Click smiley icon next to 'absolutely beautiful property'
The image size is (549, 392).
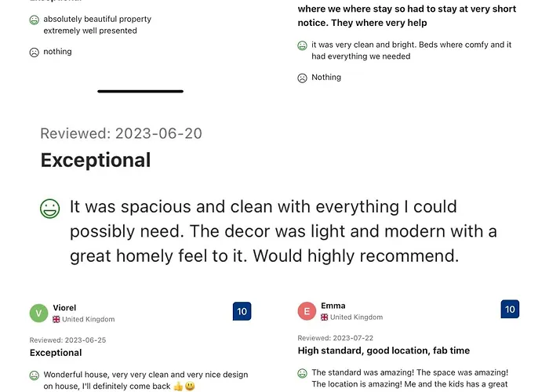pyautogui.click(x=34, y=20)
